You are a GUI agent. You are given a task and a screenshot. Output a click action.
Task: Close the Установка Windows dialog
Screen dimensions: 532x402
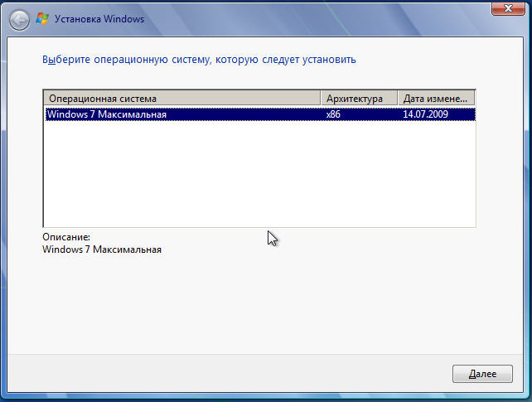(508, 8)
